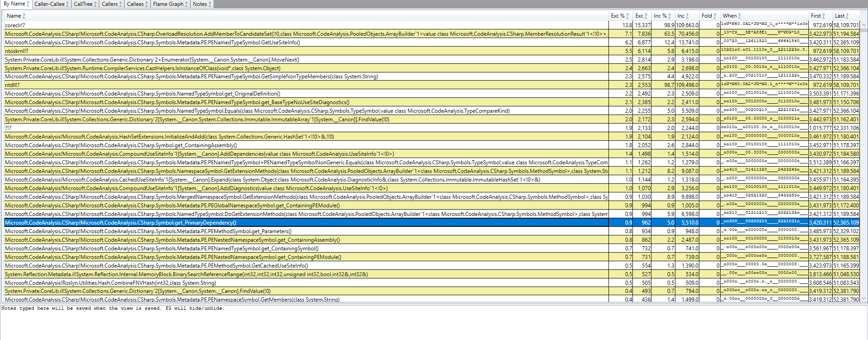Select the GetSimpleNonTypeMembers row
The image size is (868, 340).
coord(432,77)
